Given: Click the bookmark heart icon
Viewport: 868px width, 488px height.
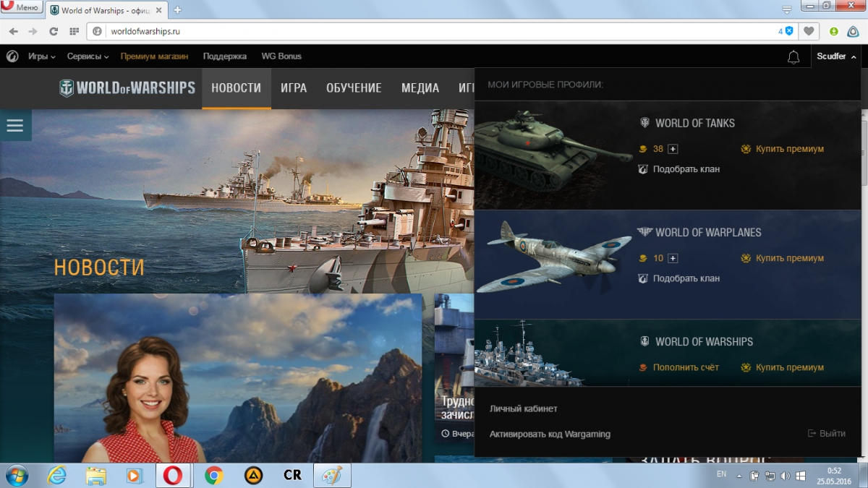Looking at the screenshot, I should [809, 31].
